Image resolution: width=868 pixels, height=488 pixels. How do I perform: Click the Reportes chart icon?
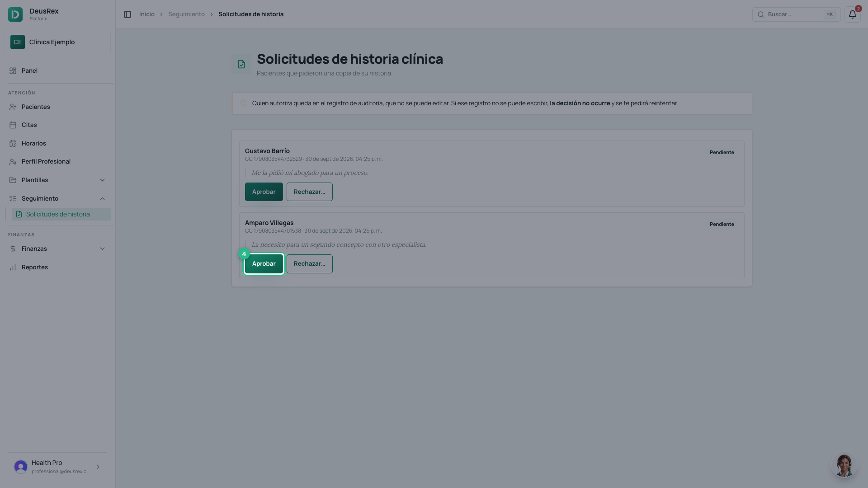point(13,267)
